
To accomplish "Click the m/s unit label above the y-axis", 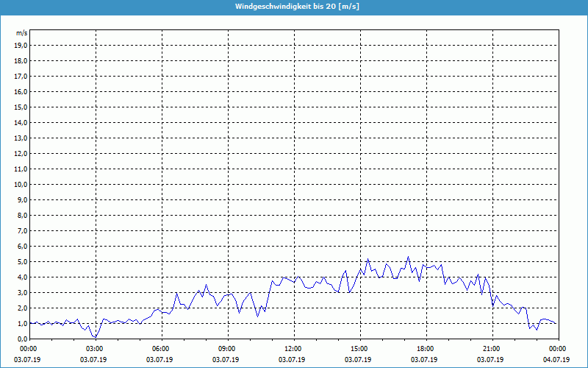I will tap(22, 33).
